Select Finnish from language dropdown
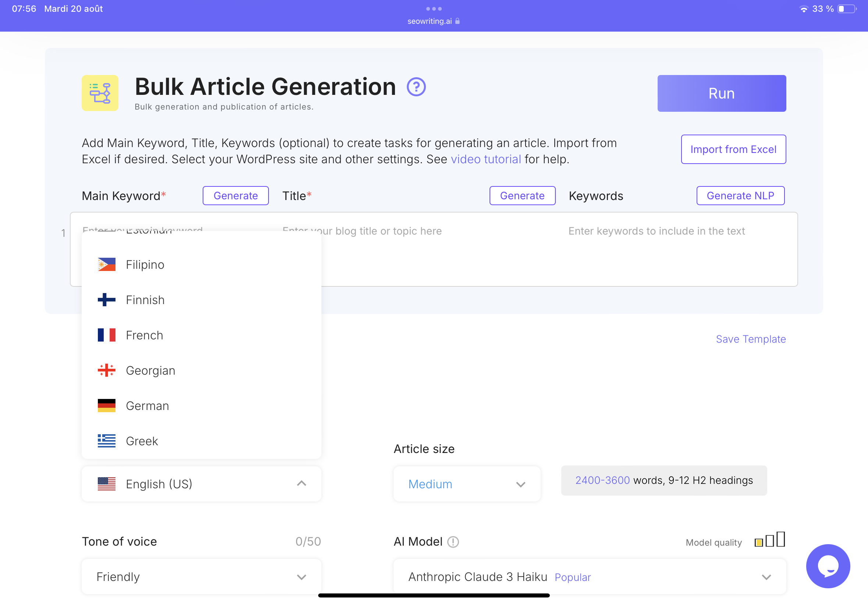Image resolution: width=868 pixels, height=603 pixels. [x=145, y=300]
